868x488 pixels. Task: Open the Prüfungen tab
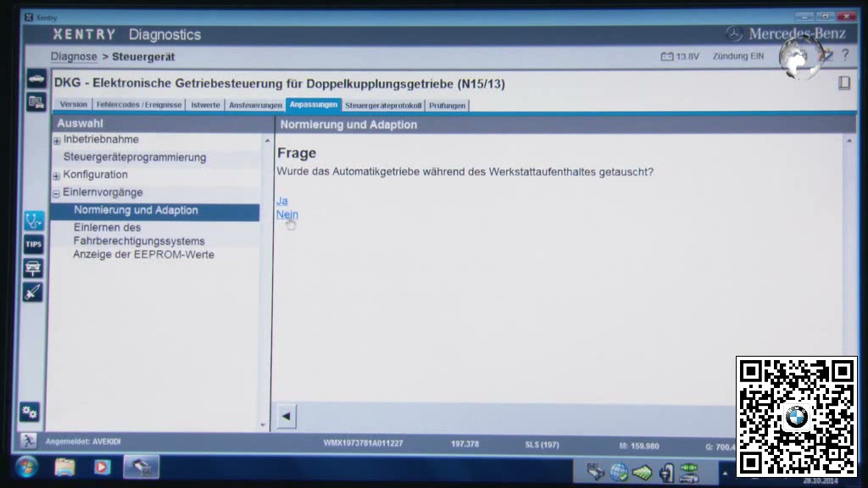448,105
